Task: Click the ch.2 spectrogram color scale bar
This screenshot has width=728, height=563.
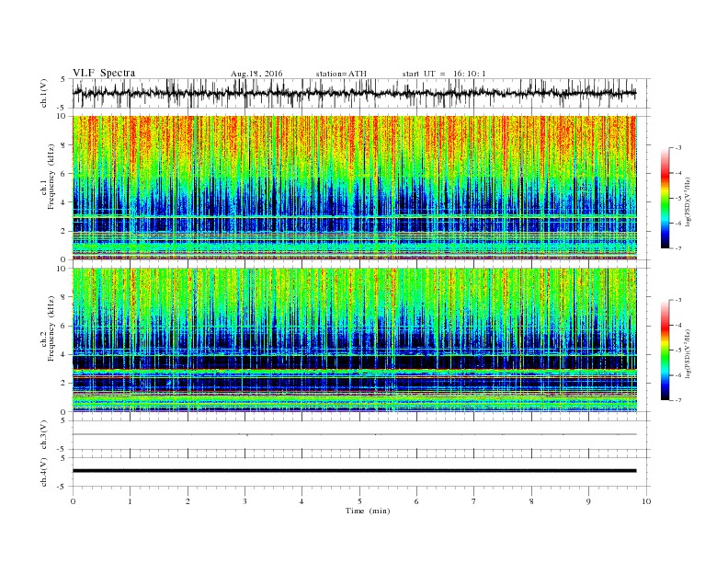Action: (665, 350)
